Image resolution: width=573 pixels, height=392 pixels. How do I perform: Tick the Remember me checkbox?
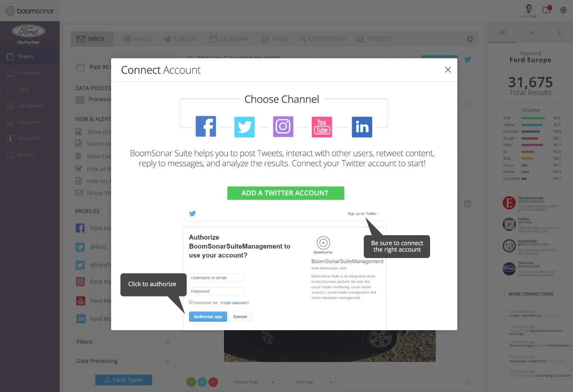point(191,302)
